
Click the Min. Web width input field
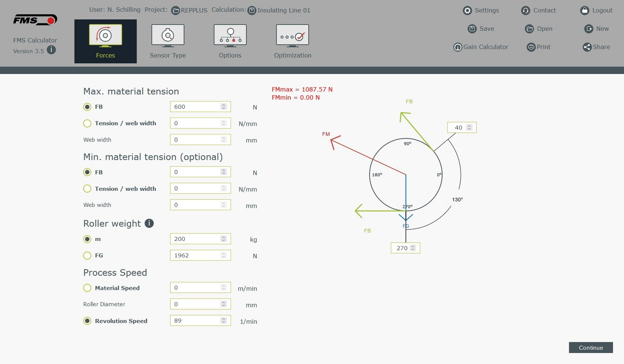(200, 205)
